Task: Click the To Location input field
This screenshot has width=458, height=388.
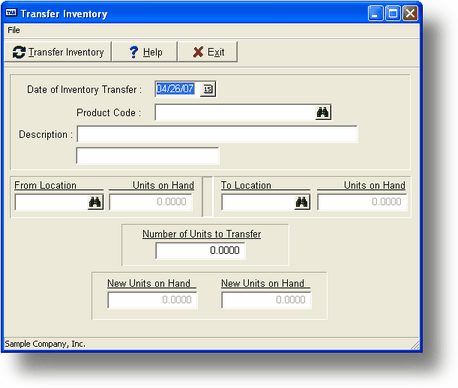Action: (x=258, y=202)
